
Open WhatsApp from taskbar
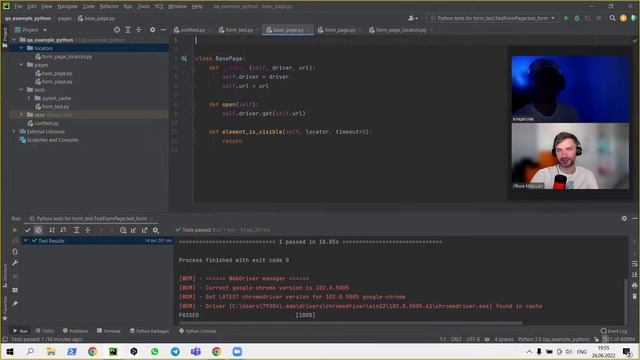155,351
